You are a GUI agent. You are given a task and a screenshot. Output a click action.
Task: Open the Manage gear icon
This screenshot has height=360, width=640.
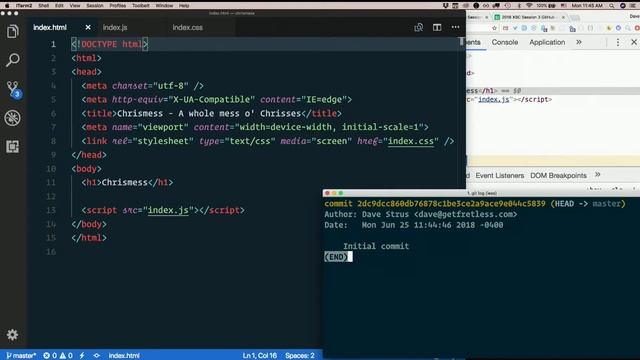12,335
